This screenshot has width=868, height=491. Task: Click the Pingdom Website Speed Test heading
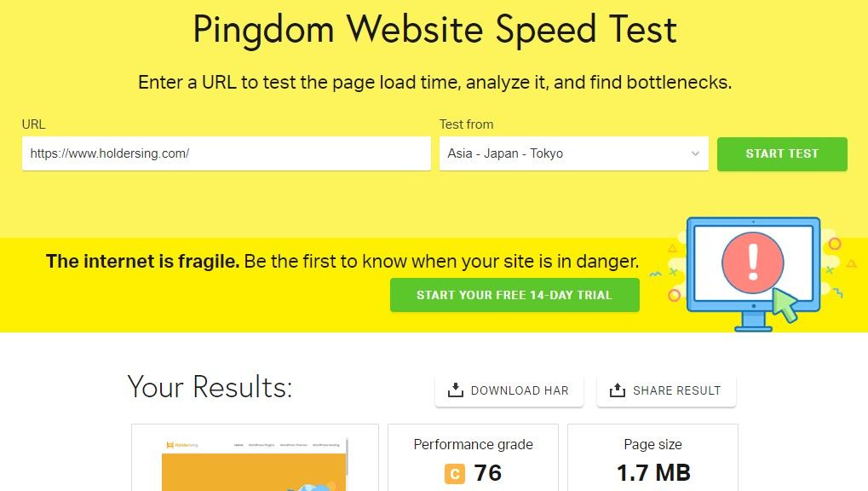pos(434,29)
